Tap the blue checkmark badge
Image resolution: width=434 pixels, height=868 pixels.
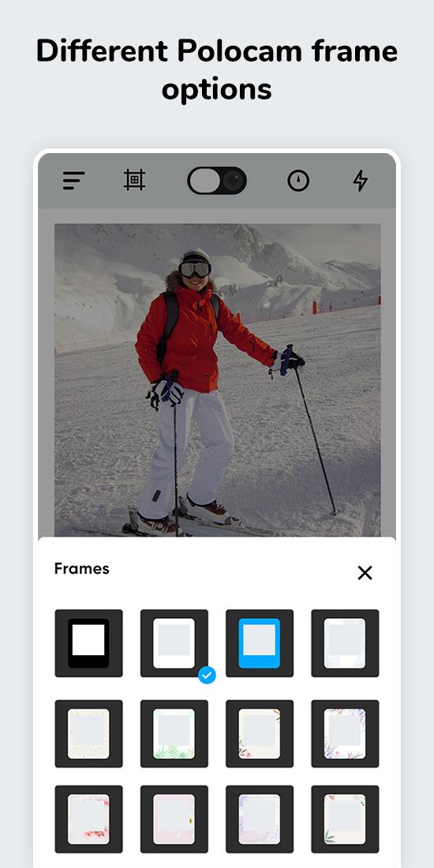[207, 675]
